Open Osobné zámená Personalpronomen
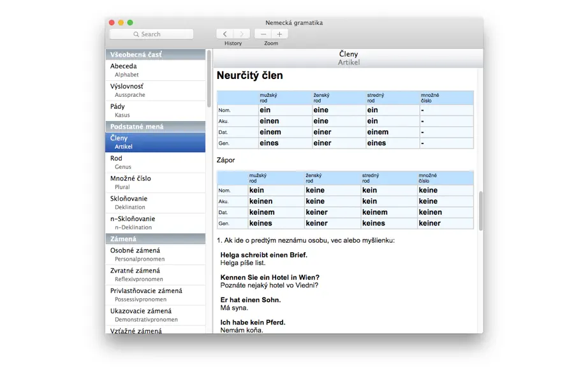 point(155,254)
